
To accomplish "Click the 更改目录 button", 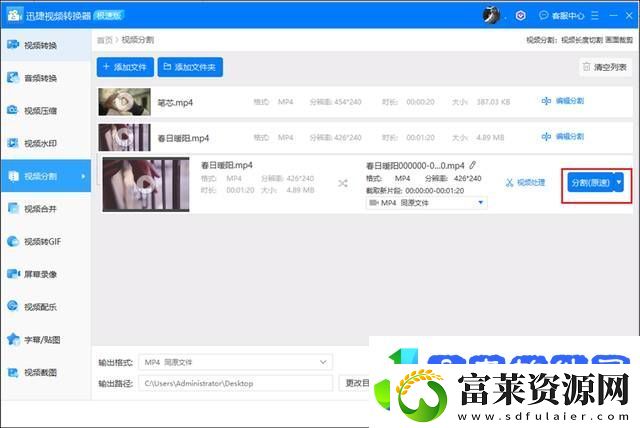I will 354,383.
